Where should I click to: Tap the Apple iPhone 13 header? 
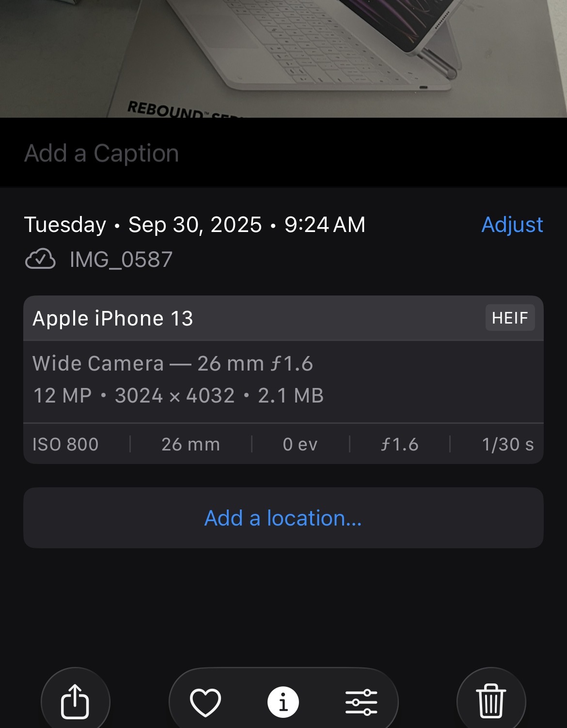pyautogui.click(x=113, y=319)
